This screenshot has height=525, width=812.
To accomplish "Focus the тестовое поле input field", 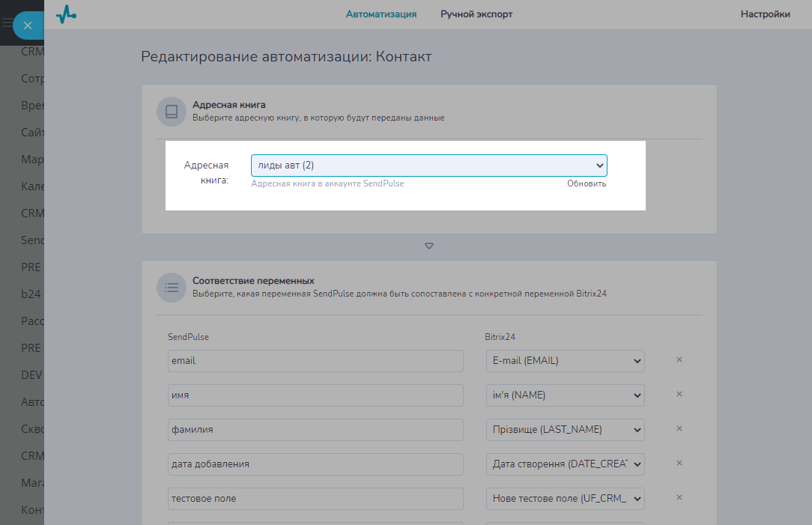I will (x=315, y=499).
